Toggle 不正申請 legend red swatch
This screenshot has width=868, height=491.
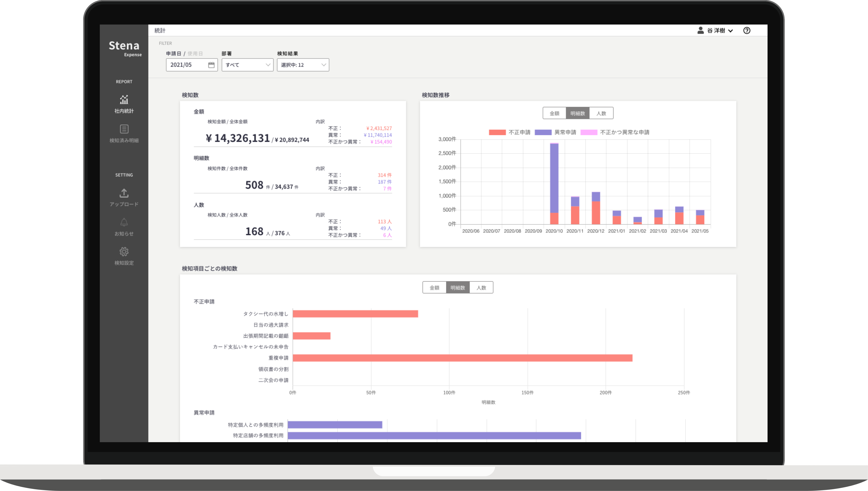(x=497, y=133)
